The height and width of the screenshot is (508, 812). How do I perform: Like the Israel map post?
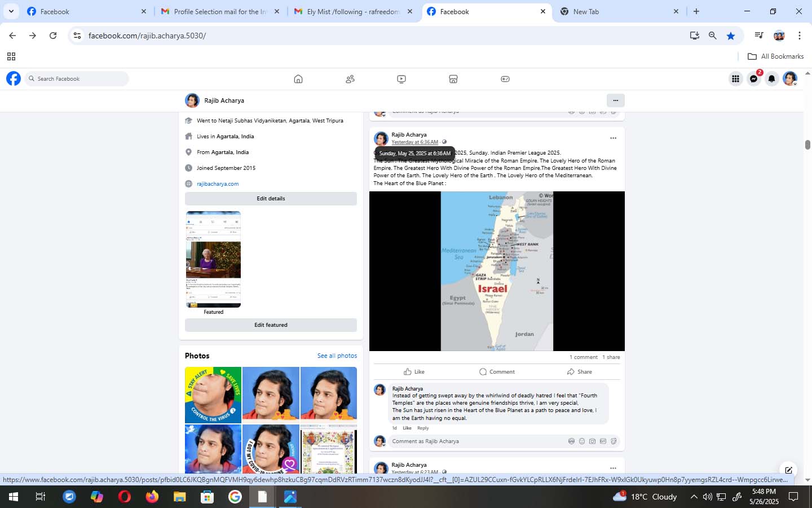(414, 371)
